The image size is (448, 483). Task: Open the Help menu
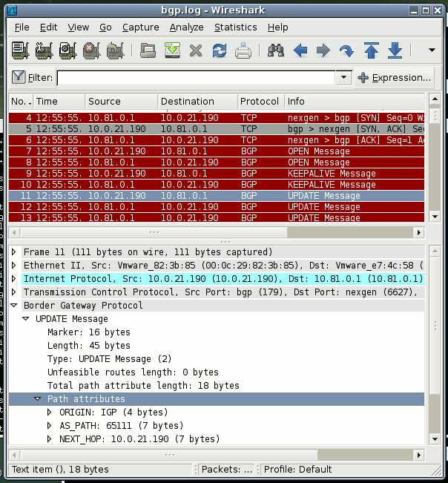tap(277, 27)
